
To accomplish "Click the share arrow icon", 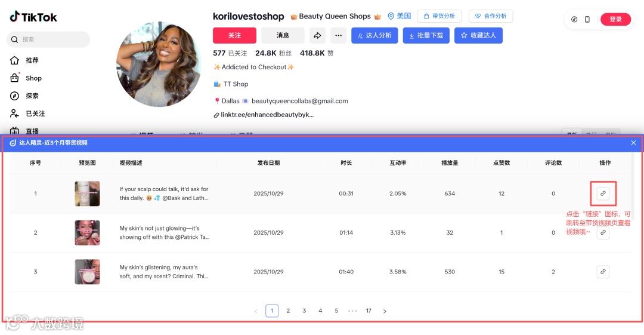I will click(x=317, y=35).
